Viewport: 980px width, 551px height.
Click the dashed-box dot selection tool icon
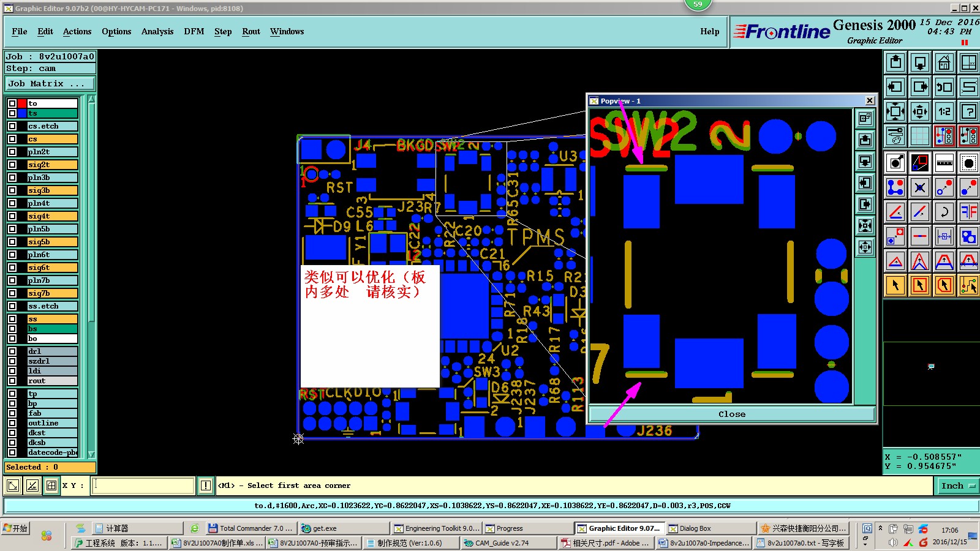point(969,163)
